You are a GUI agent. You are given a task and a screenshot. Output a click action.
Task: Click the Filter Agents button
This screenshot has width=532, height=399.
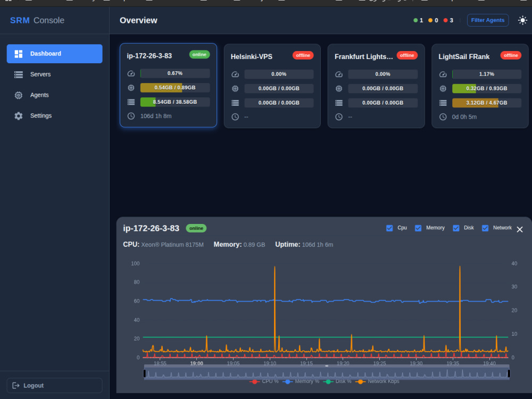click(x=487, y=20)
